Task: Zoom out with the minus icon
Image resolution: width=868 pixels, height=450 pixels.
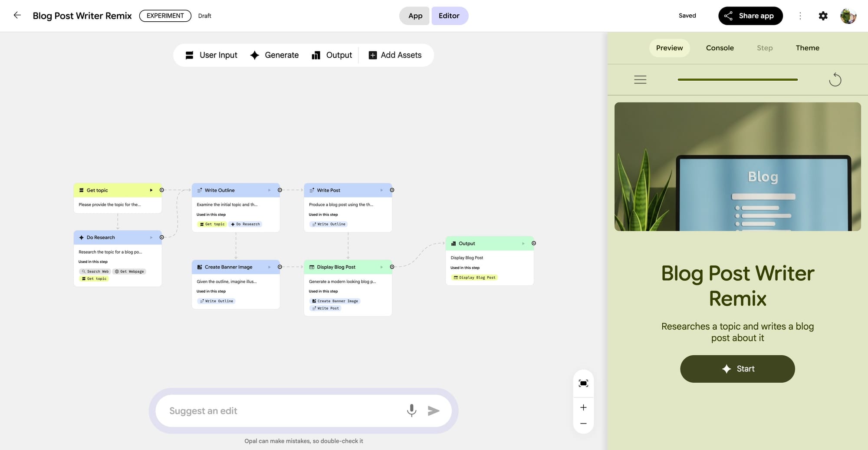Action: click(x=583, y=424)
